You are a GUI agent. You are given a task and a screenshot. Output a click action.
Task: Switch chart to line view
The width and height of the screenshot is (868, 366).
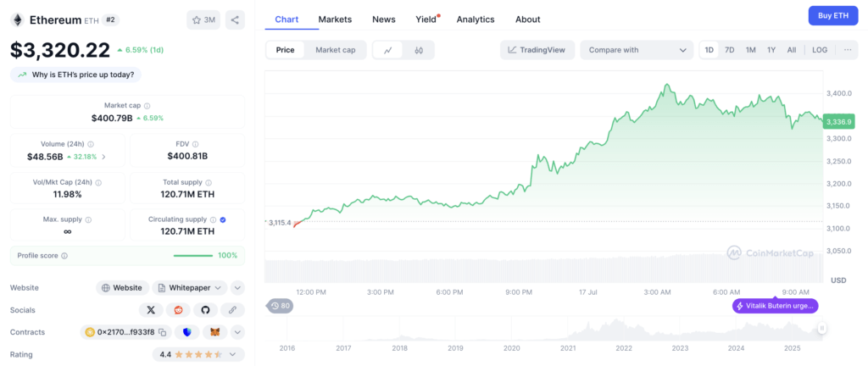(388, 50)
